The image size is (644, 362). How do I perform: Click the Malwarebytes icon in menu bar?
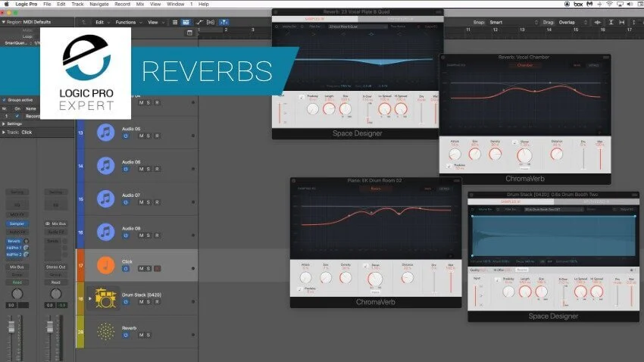[589, 4]
